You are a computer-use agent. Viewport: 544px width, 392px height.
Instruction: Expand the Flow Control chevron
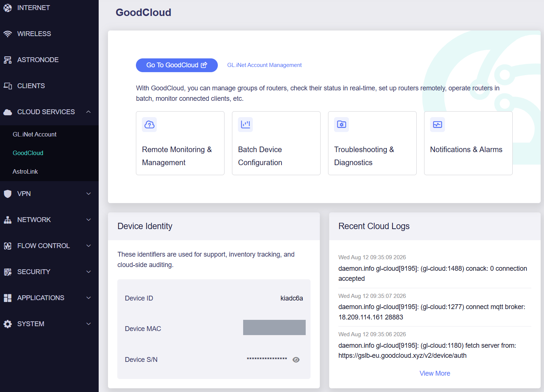coord(89,246)
